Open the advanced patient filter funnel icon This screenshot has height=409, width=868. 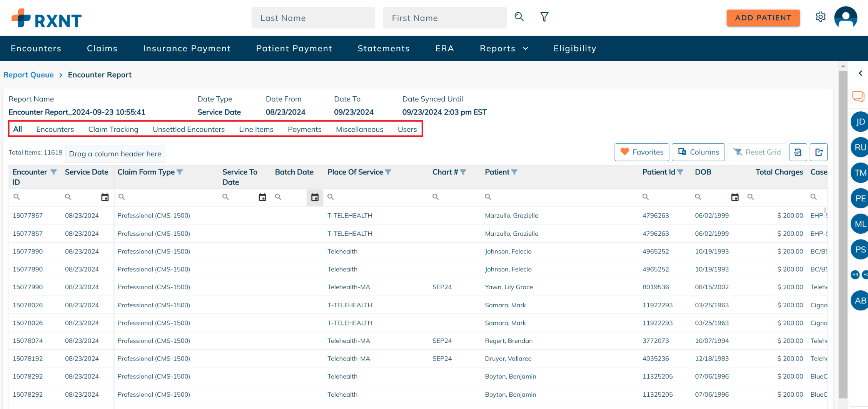[544, 17]
